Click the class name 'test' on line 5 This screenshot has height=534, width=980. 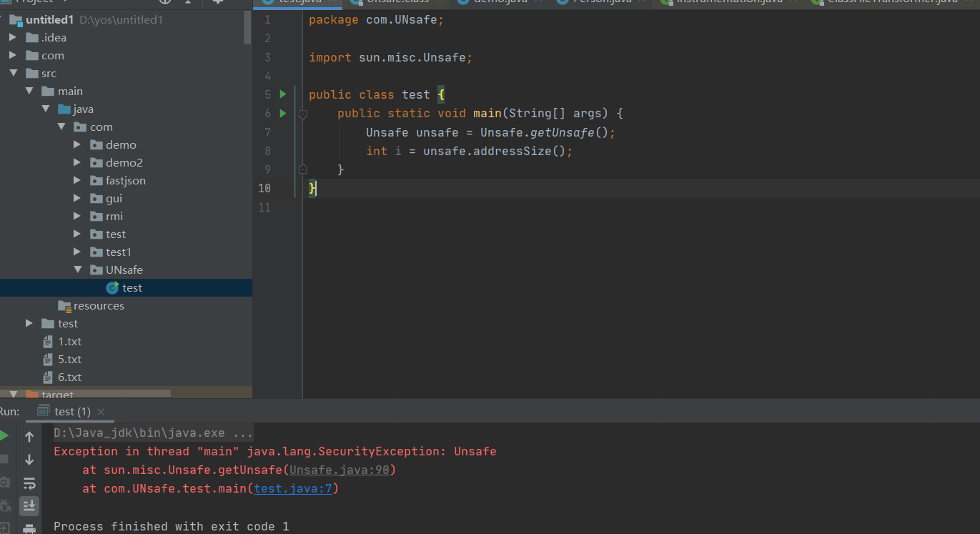point(416,94)
